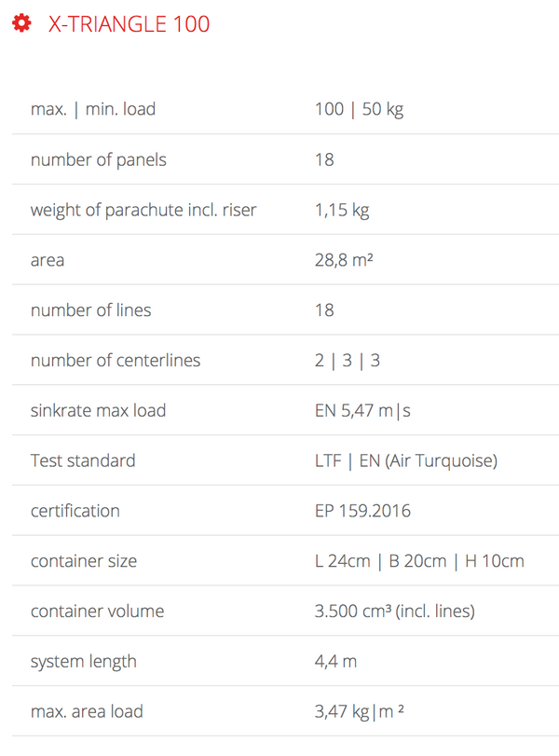This screenshot has width=559, height=756.
Task: Select the max. area load label
Action: [x=87, y=711]
